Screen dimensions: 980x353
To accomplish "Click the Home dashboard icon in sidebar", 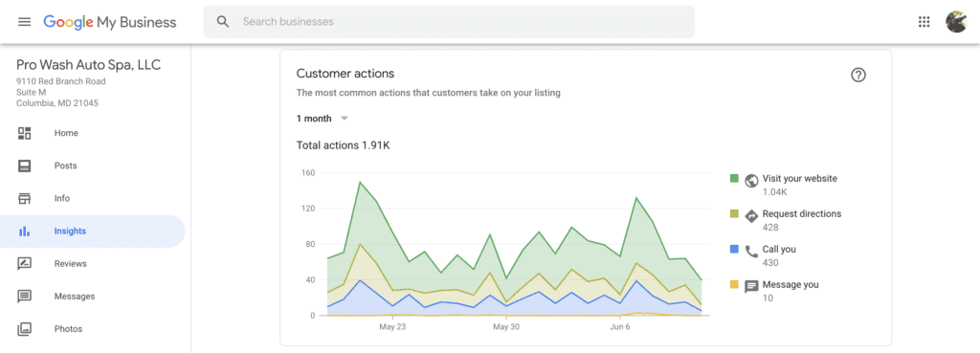I will pos(24,133).
